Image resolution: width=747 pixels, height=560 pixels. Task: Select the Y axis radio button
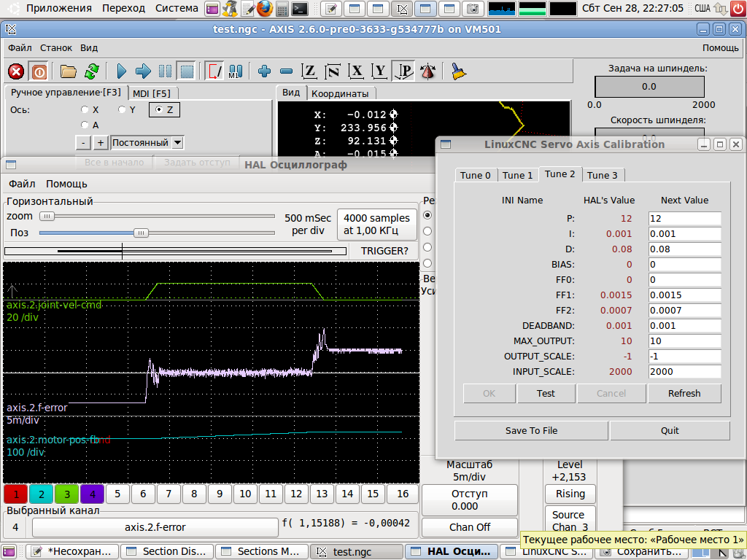coord(122,109)
